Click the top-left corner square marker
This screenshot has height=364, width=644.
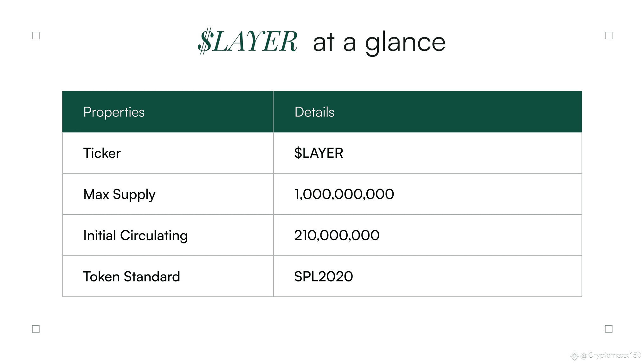36,36
